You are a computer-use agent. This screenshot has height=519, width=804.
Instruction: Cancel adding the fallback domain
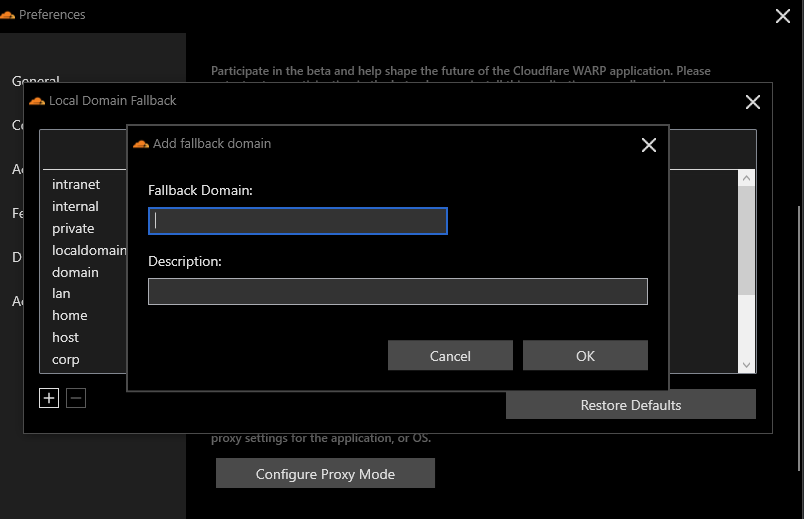(450, 355)
